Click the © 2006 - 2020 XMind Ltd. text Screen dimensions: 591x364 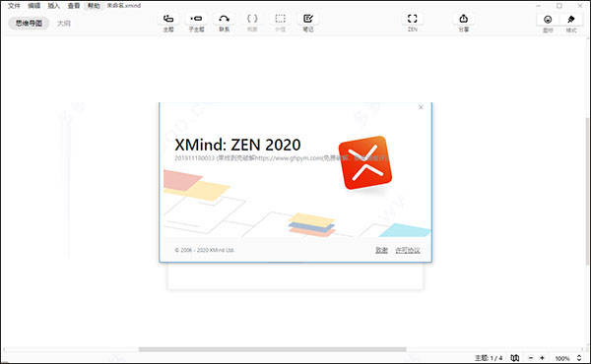pyautogui.click(x=204, y=250)
